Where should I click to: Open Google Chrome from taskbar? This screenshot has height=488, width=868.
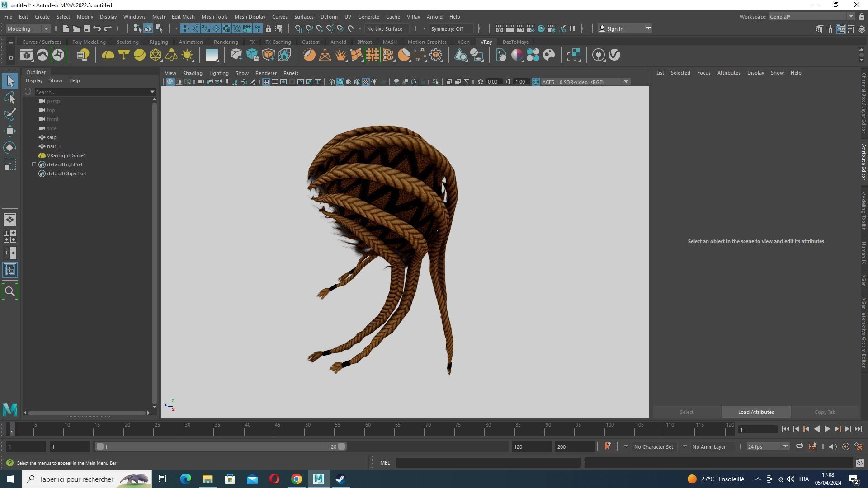point(297,479)
